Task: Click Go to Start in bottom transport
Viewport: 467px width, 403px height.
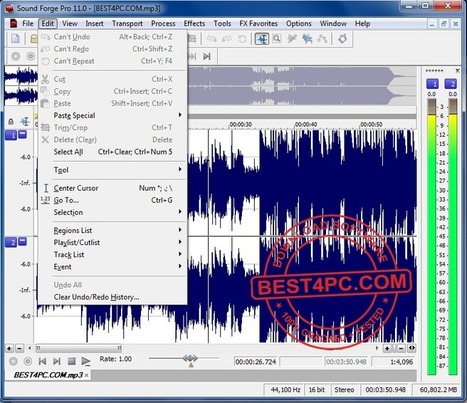Action: click(42, 361)
